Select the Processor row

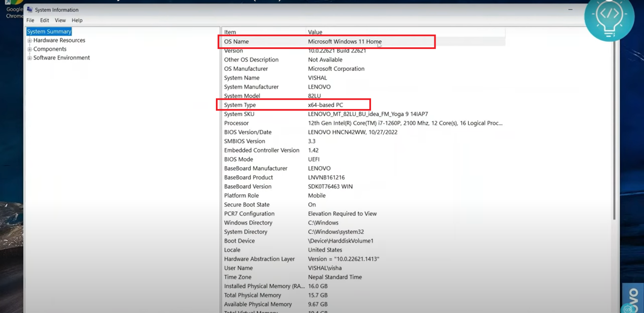click(x=236, y=123)
